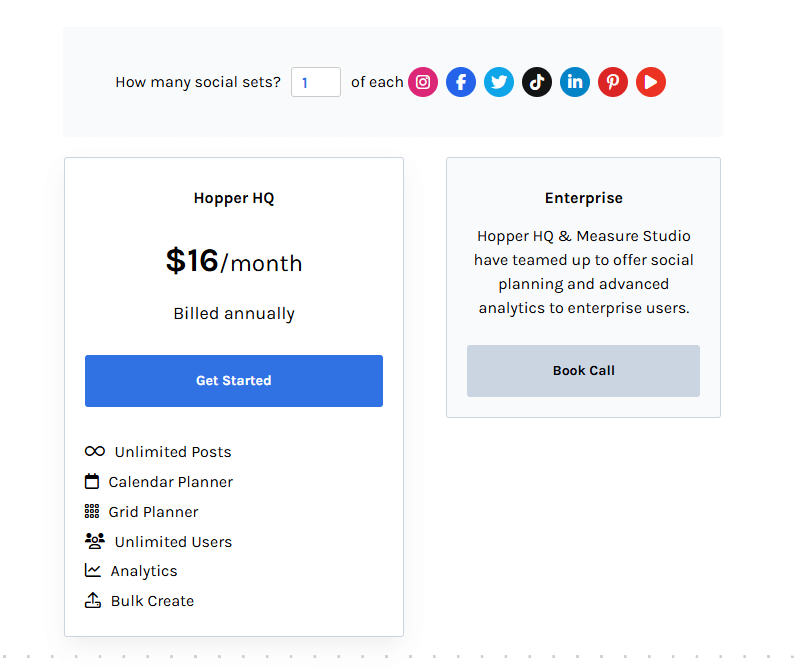Click the Twitter bird icon
Viewport: 794px width, 668px height.
(x=499, y=82)
